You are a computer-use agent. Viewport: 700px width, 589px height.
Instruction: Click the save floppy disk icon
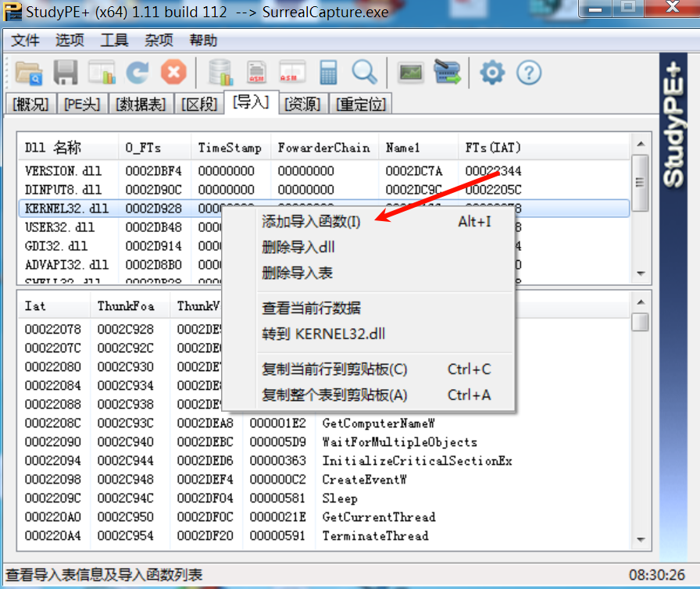coord(66,73)
